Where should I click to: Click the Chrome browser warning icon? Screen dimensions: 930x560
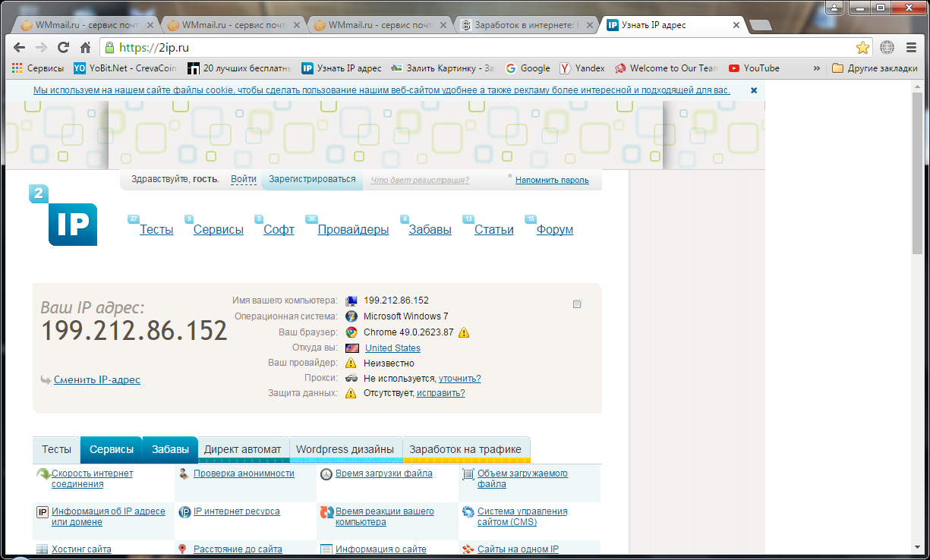click(x=464, y=332)
